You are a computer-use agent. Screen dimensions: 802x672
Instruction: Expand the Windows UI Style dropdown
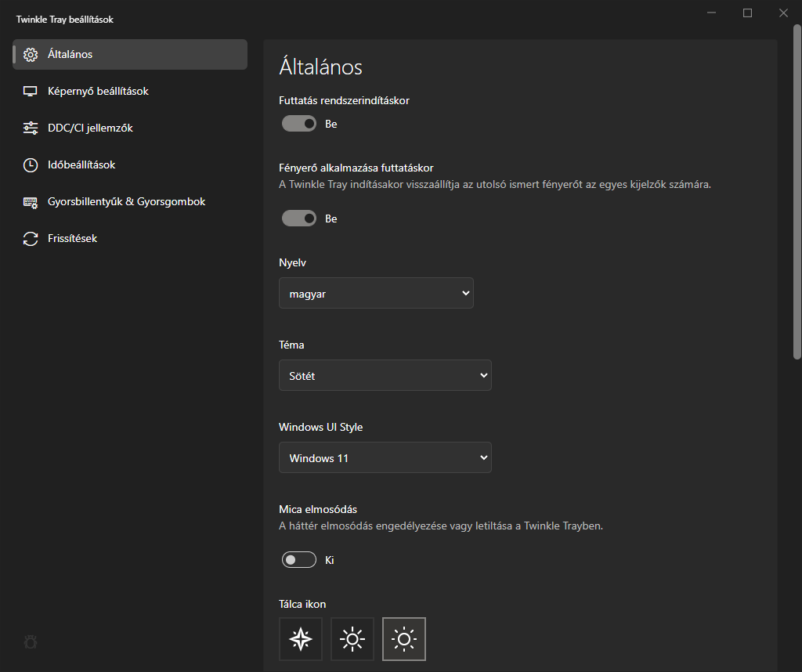[x=385, y=457]
